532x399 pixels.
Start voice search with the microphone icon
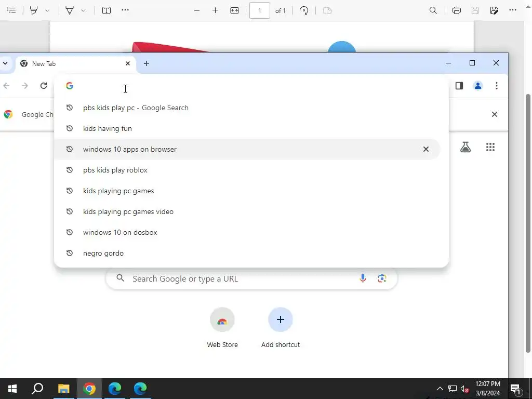[x=363, y=278]
